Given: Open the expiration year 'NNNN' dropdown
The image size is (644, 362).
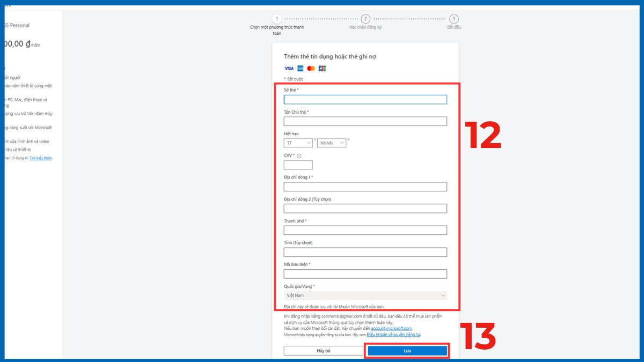Looking at the screenshot, I should [331, 143].
